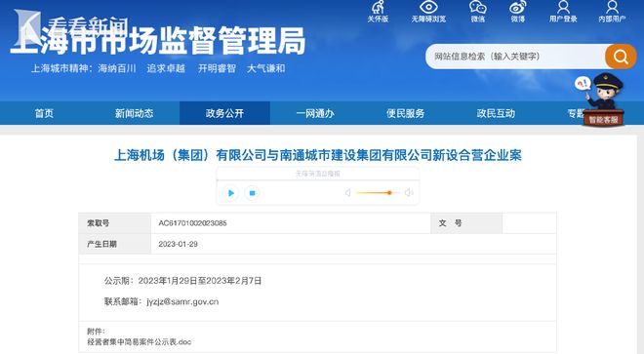Click the louder speaker icon beside the slider
The width and height of the screenshot is (644, 354).
pyautogui.click(x=409, y=193)
